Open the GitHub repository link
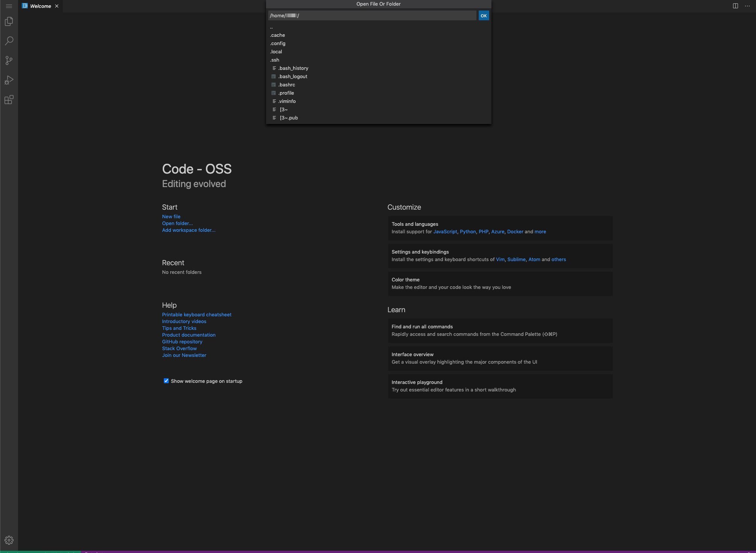Viewport: 756px width, 553px height. click(182, 342)
